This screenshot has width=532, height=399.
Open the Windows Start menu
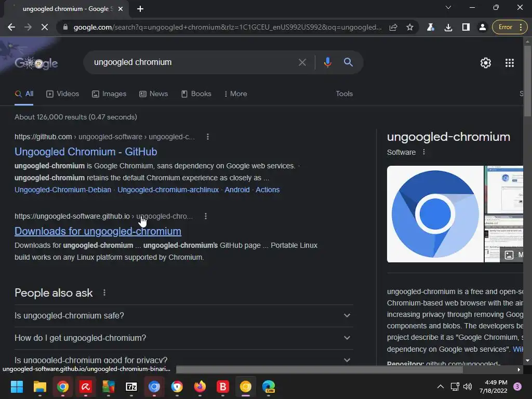(x=17, y=387)
